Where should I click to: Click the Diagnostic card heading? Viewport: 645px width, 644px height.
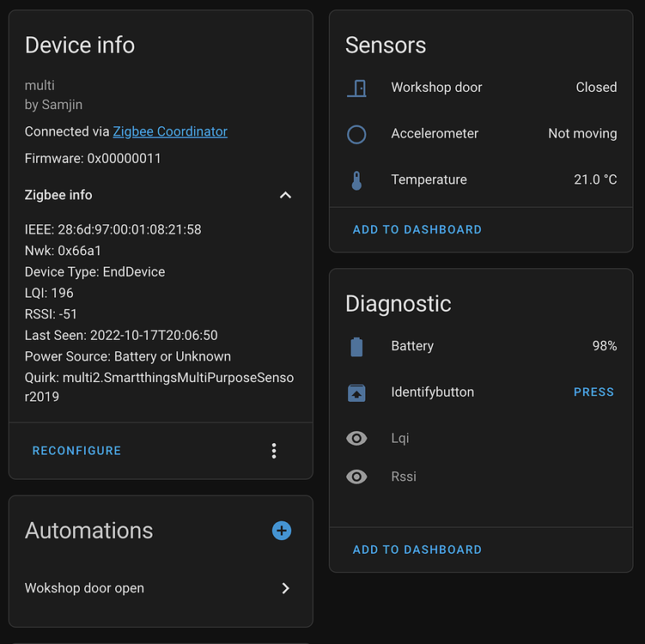(x=399, y=304)
